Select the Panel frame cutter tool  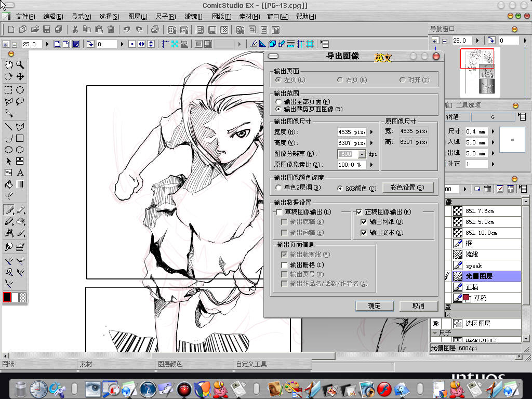click(x=8, y=172)
